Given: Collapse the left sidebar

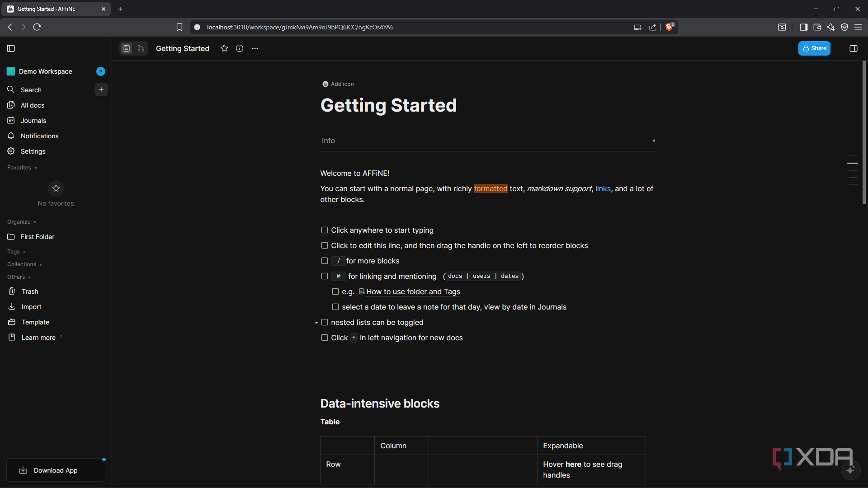Looking at the screenshot, I should click(11, 48).
